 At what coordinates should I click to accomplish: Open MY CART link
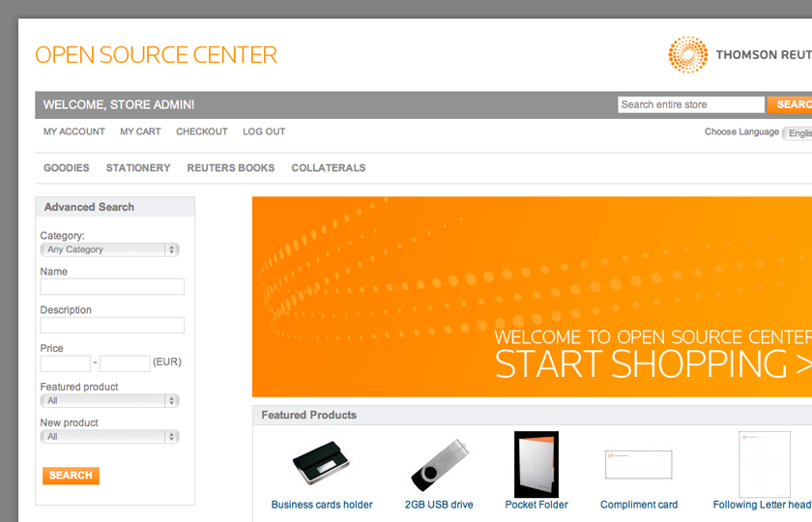(x=140, y=131)
